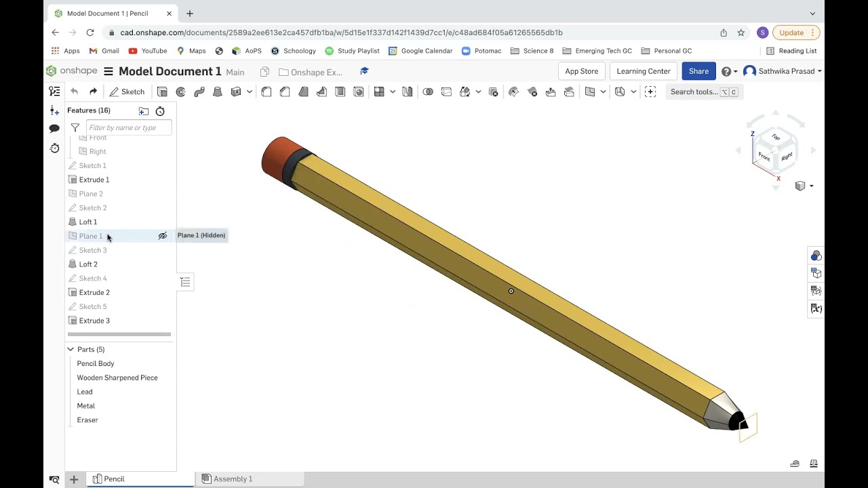Viewport: 868px width, 488px height.
Task: Click the Front face of view cube
Action: click(764, 157)
